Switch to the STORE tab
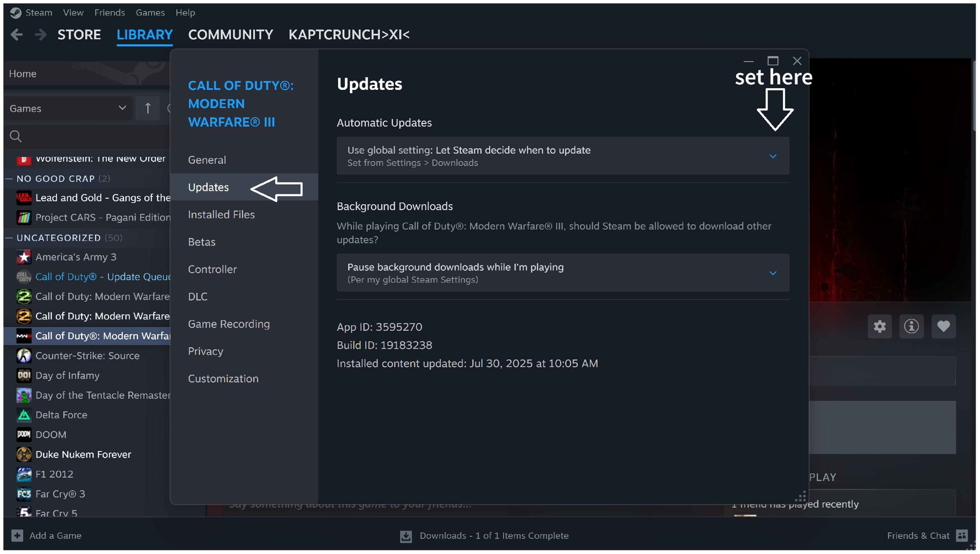This screenshot has width=980, height=554. point(79,35)
